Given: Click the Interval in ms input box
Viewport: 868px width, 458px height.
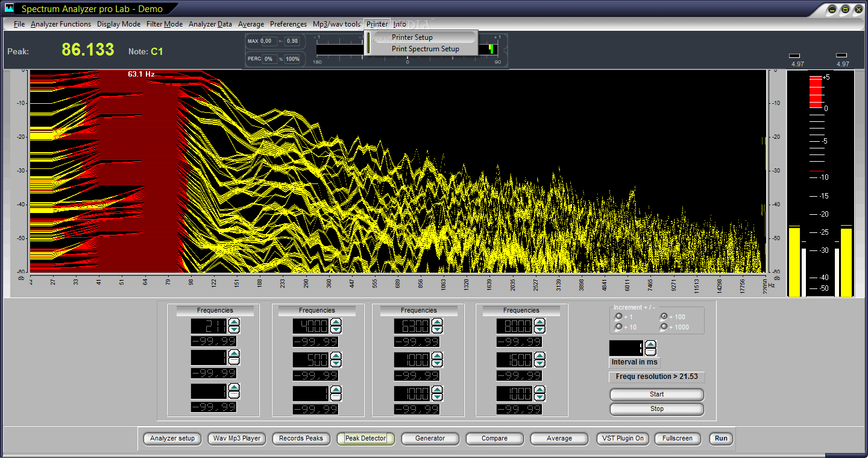Looking at the screenshot, I should (626, 348).
